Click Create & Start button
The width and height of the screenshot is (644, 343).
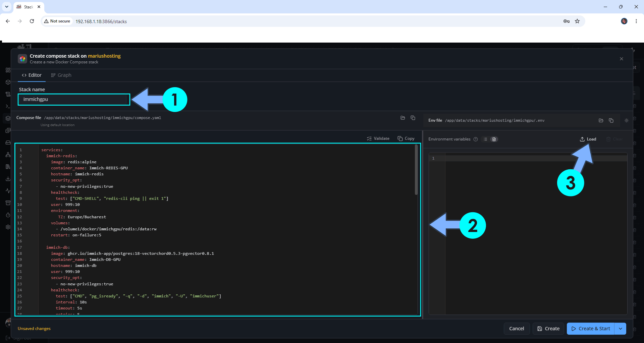(591, 329)
